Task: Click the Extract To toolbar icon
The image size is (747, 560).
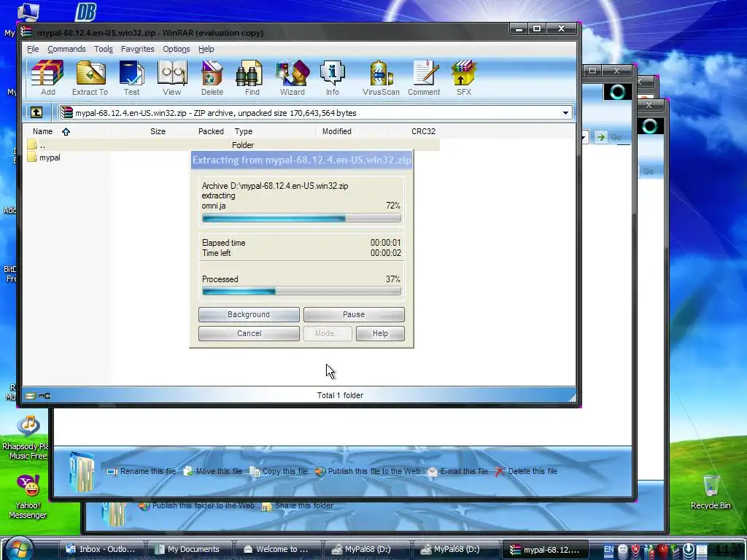Action: 90,78
